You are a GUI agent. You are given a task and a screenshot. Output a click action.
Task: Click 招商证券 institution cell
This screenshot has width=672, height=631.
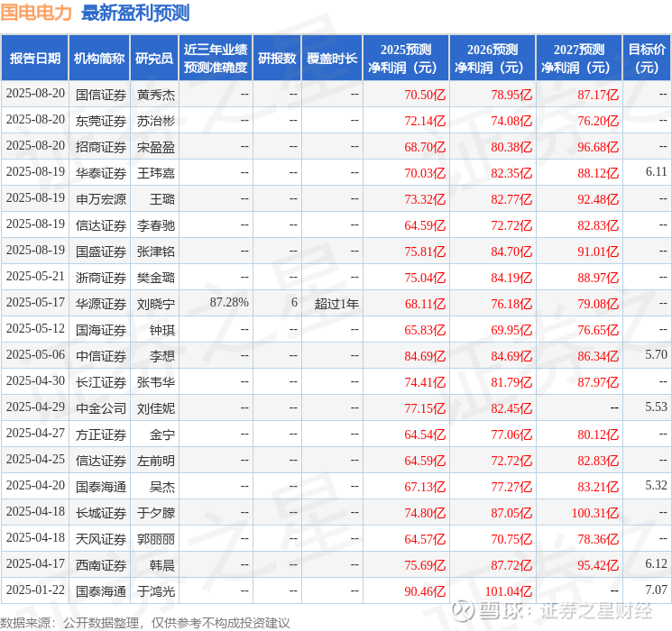[x=101, y=147]
